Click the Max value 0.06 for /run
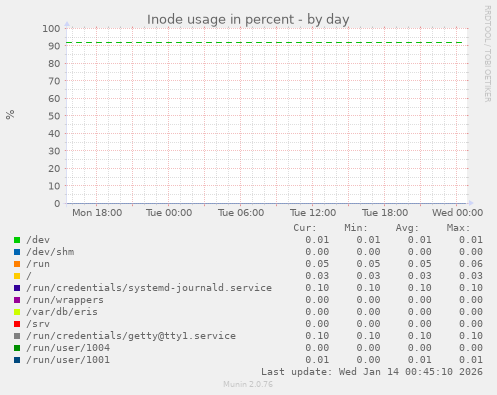This screenshot has width=497, height=395. pyautogui.click(x=471, y=264)
